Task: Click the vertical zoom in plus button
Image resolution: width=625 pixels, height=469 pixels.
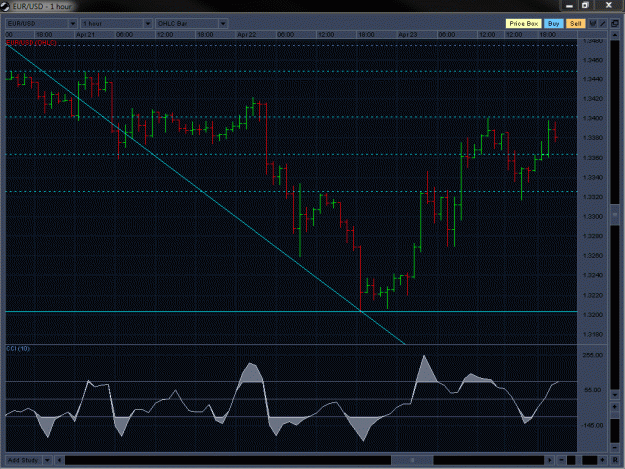Action: [615, 407]
